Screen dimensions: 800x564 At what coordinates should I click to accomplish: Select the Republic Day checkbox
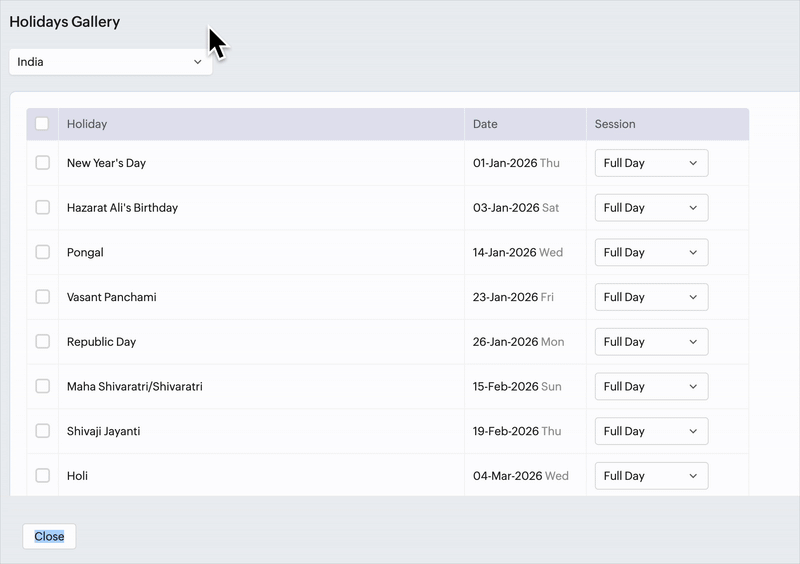point(42,341)
